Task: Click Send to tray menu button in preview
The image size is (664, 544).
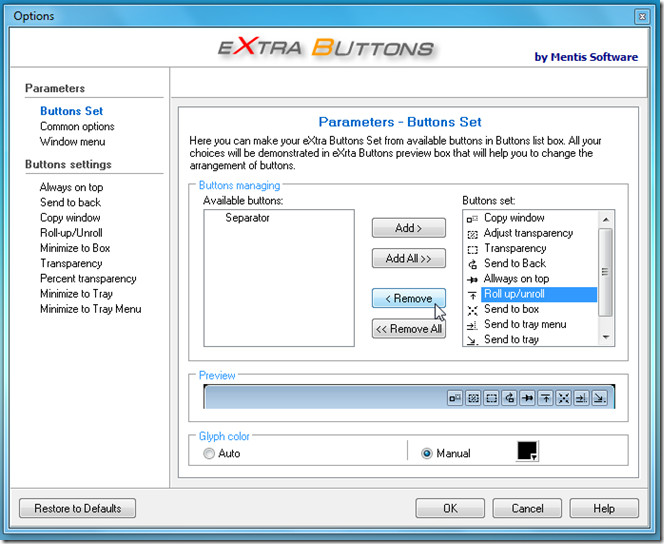Action: coord(581,398)
